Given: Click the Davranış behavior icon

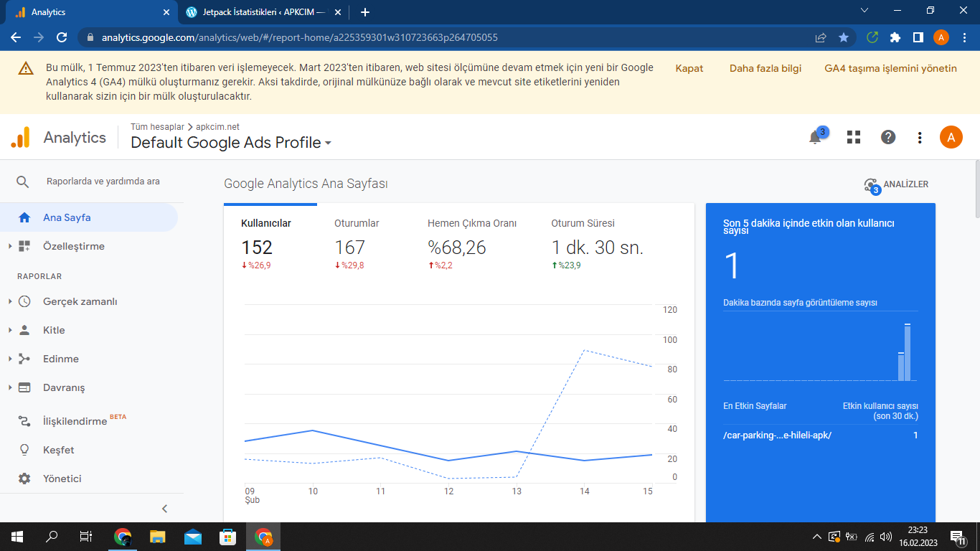Looking at the screenshot, I should pos(24,387).
